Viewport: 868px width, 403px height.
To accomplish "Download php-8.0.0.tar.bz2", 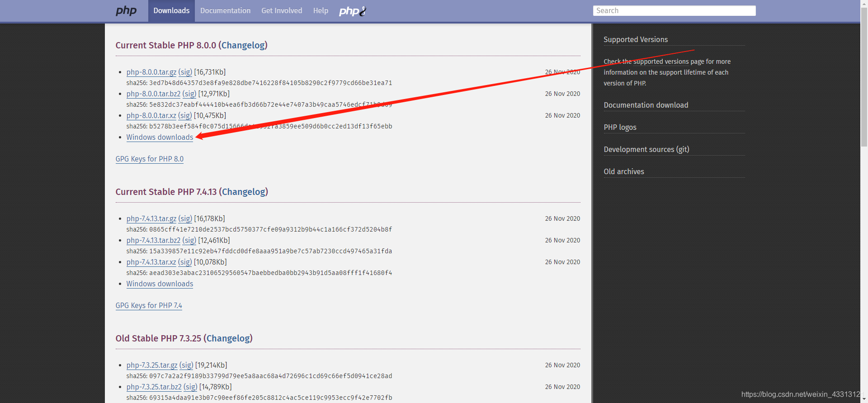I will click(153, 94).
